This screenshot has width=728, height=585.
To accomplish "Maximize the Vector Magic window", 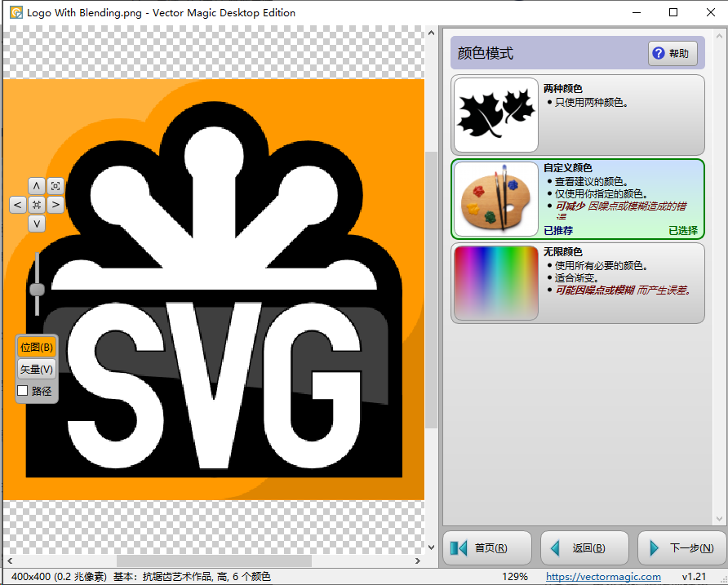I will click(x=673, y=12).
